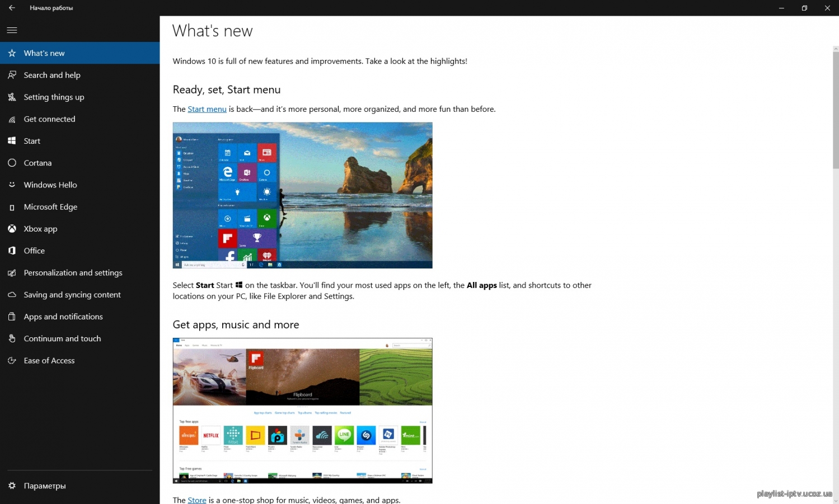The width and height of the screenshot is (839, 504).
Task: Click the Search and help person icon
Action: tap(12, 75)
